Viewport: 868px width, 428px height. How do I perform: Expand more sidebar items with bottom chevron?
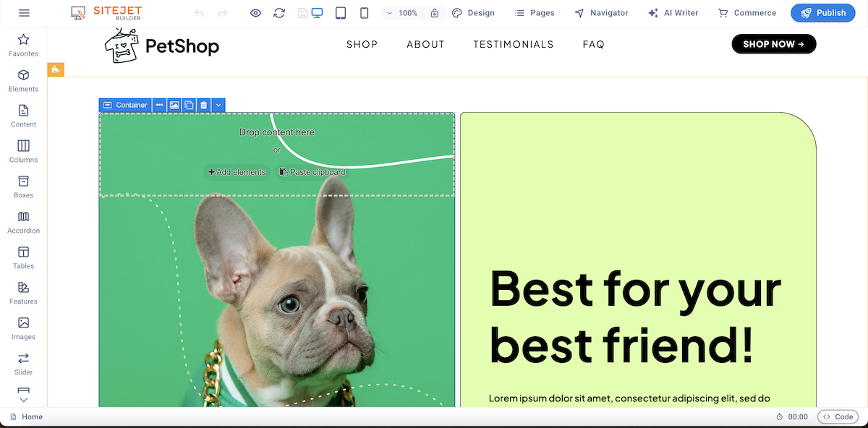(23, 400)
